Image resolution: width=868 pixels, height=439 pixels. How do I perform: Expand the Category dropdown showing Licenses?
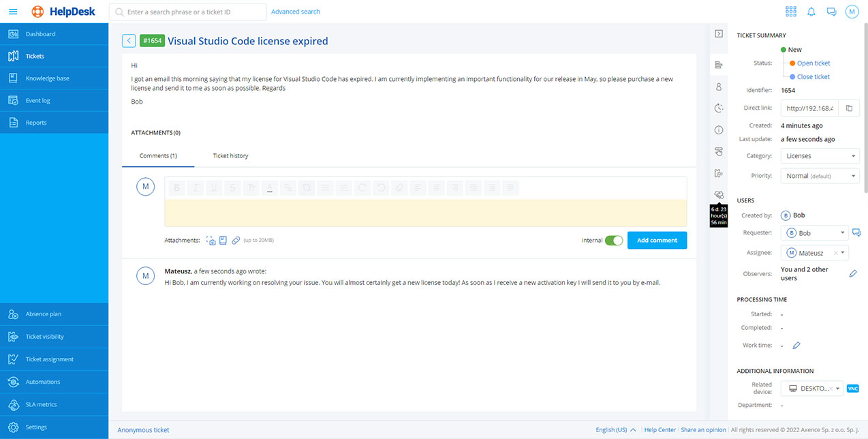[820, 156]
